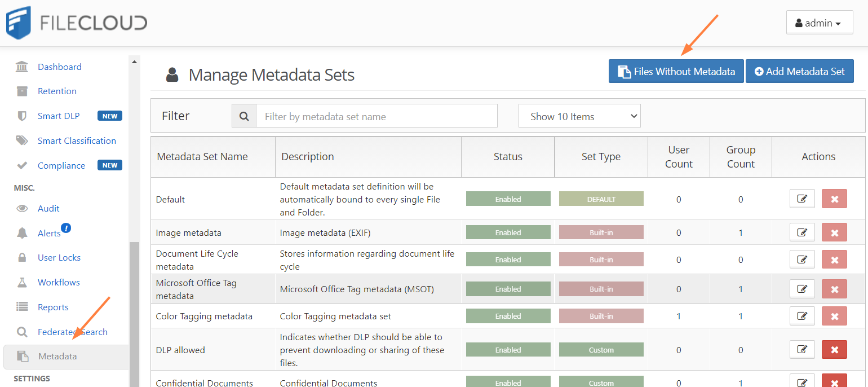Viewport: 868px width, 387px height.
Task: Edit the Image metadata set
Action: pos(802,232)
